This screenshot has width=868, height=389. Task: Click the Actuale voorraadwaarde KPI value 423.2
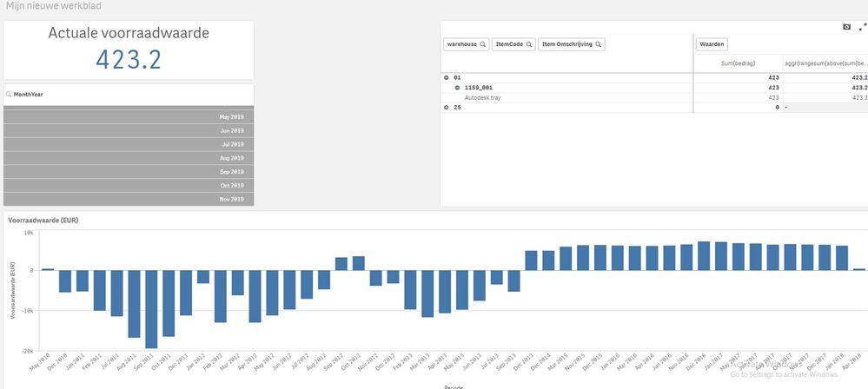point(129,59)
